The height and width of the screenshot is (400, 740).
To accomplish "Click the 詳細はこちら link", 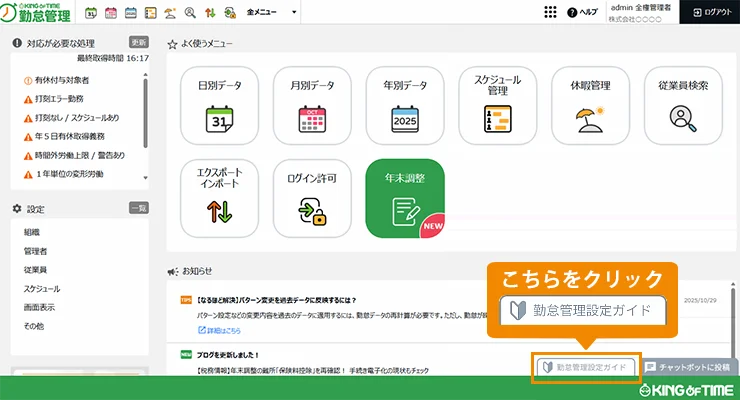I will point(219,330).
